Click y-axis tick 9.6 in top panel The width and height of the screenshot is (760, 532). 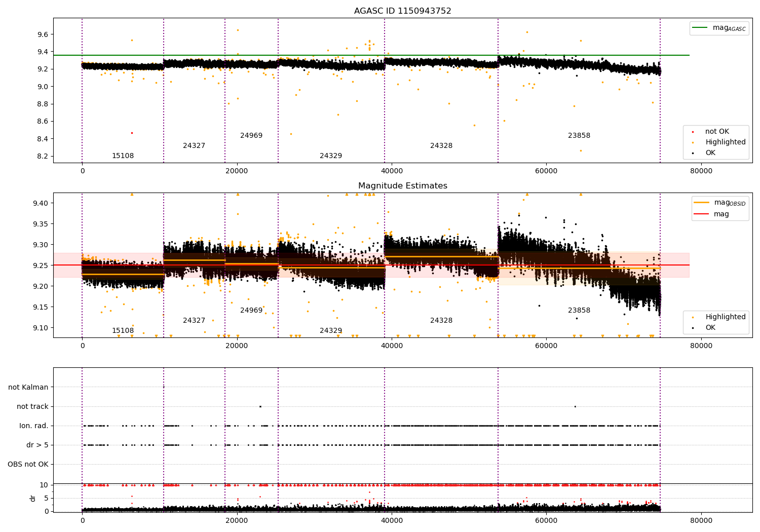[43, 34]
